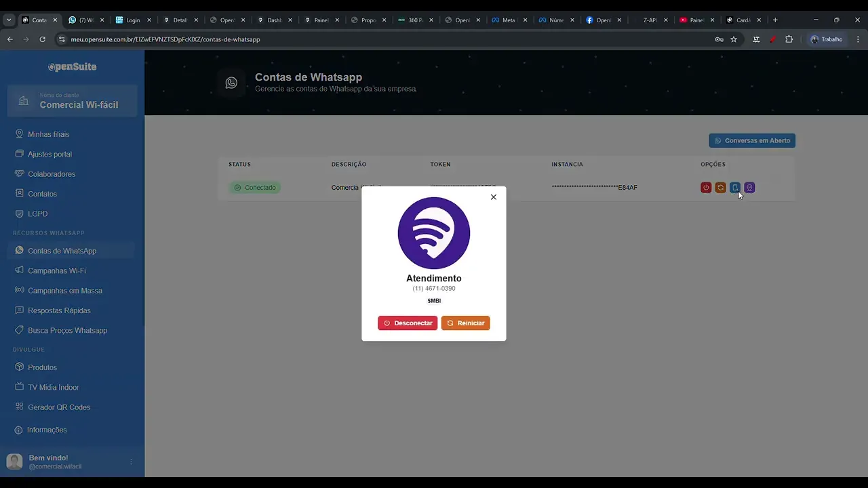Click the Colaboradores people icon

19,174
